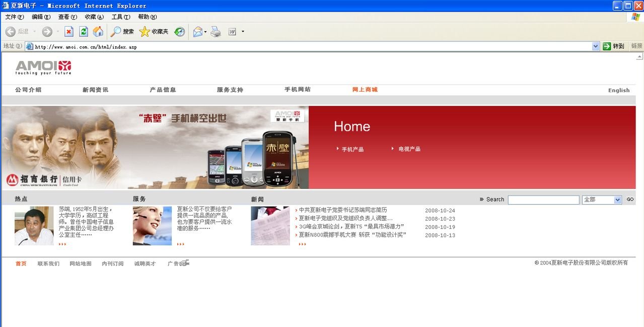
Task: Click the site Search text field
Action: pos(543,200)
